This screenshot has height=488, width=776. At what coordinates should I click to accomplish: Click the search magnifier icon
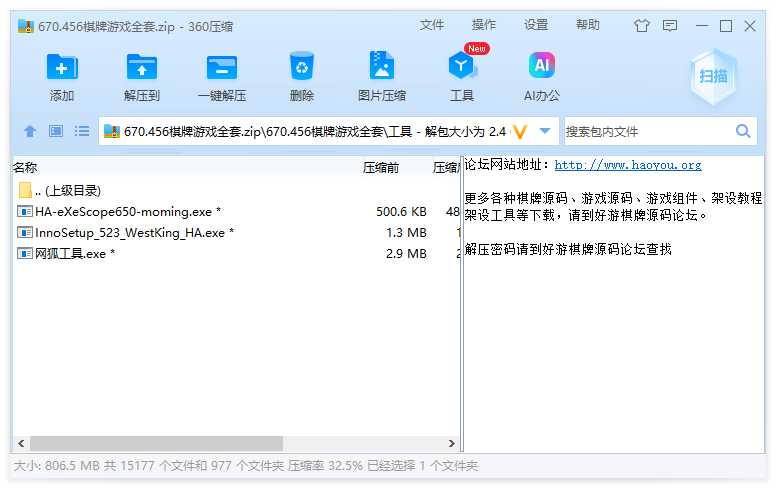click(x=743, y=131)
